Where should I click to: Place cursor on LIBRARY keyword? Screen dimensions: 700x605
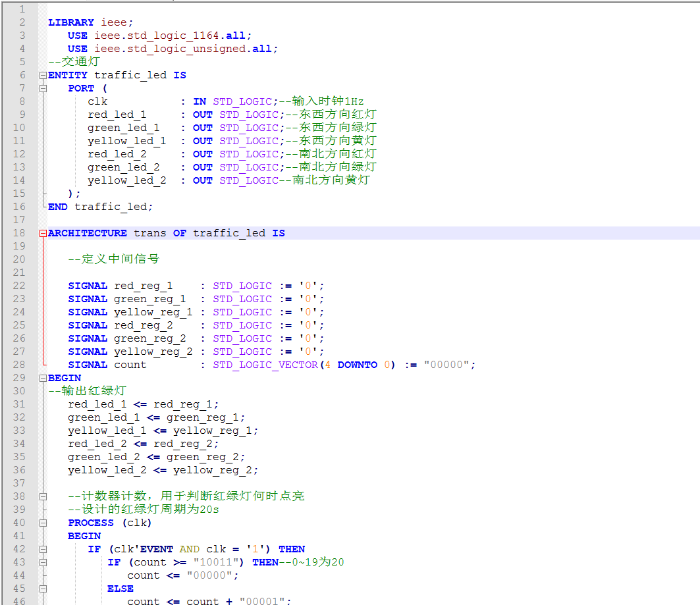[x=70, y=22]
